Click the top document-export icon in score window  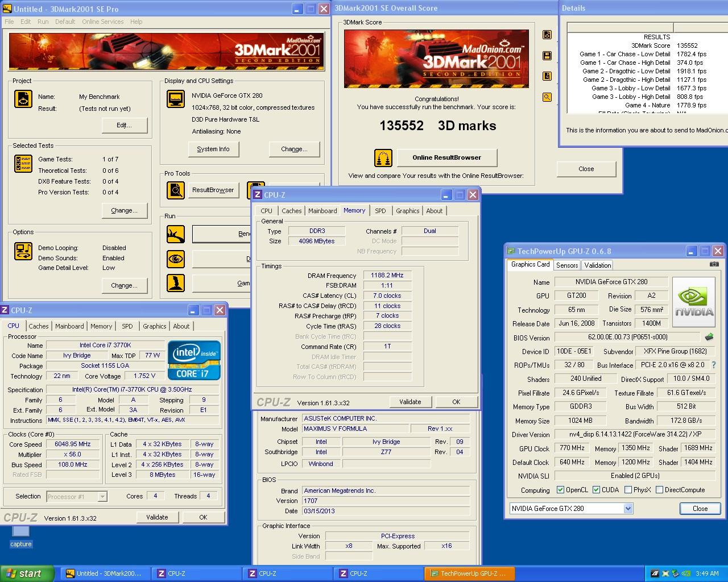(x=547, y=35)
